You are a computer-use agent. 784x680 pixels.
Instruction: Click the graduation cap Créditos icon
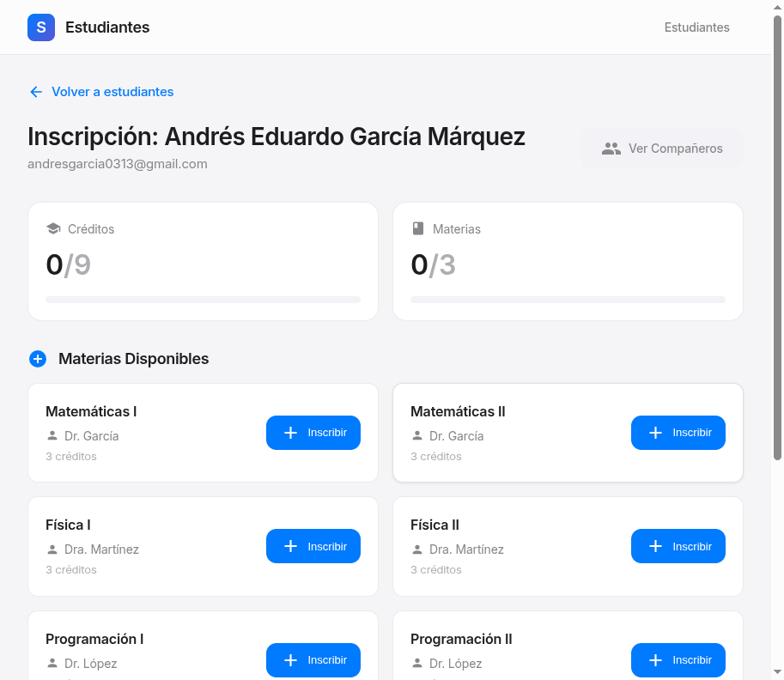[53, 229]
